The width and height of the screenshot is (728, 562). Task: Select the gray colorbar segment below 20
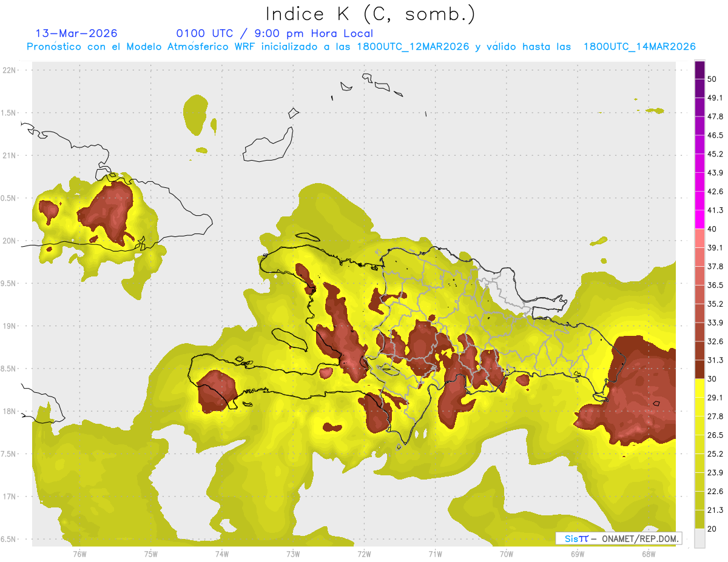(700, 538)
